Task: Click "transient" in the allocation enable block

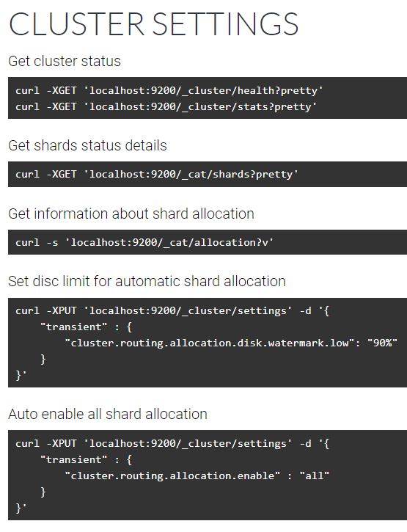Action: point(73,459)
